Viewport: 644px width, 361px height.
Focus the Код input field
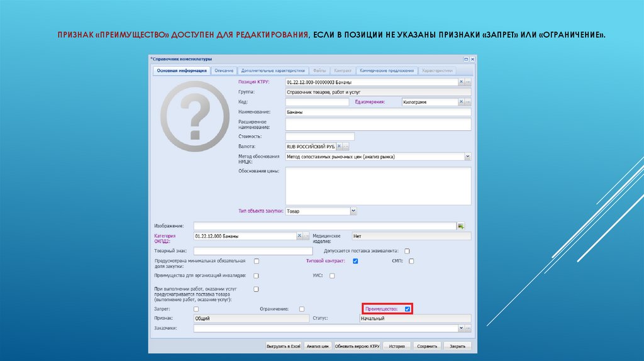317,102
